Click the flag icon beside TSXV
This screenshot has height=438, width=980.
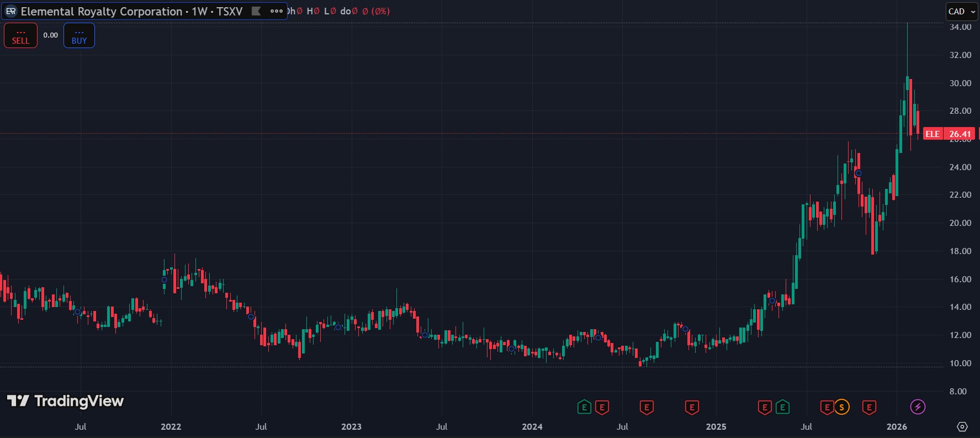[256, 11]
